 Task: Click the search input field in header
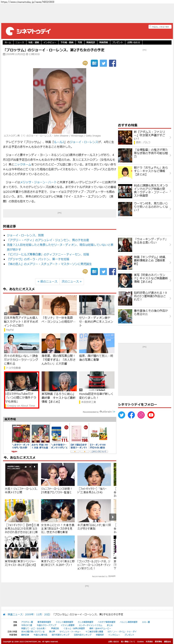coord(161,27)
